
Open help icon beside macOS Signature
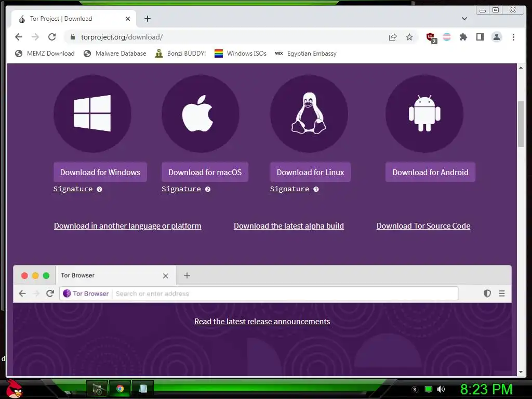208,189
